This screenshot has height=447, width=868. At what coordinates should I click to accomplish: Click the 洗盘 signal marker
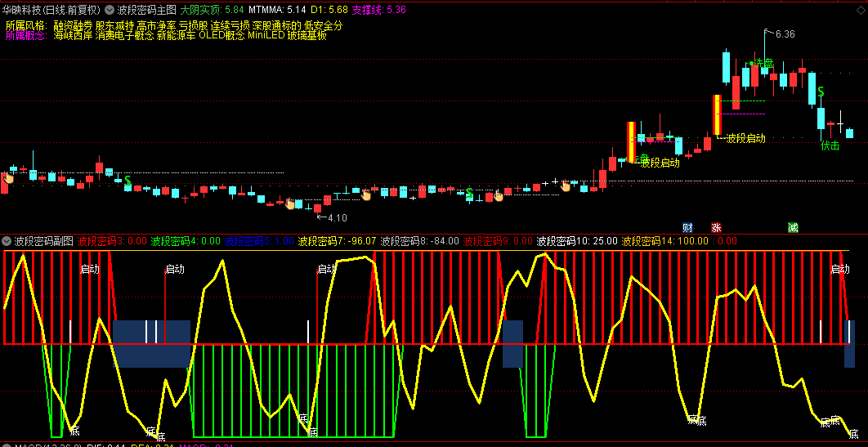point(763,64)
